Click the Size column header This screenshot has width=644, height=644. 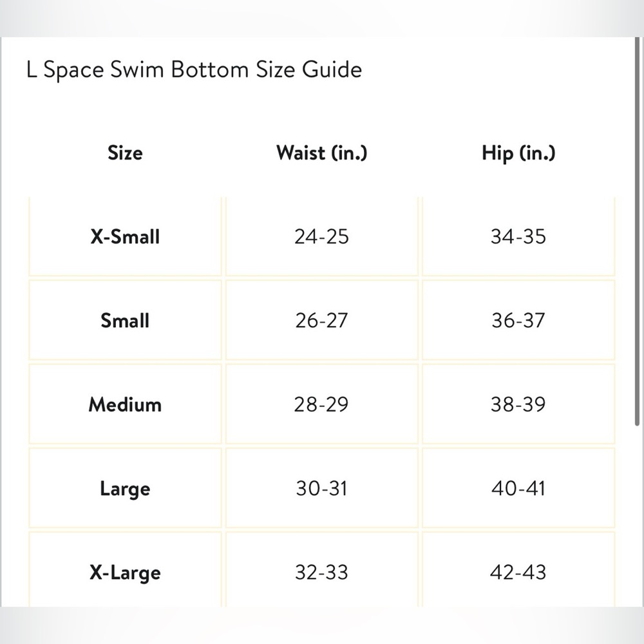pos(126,153)
